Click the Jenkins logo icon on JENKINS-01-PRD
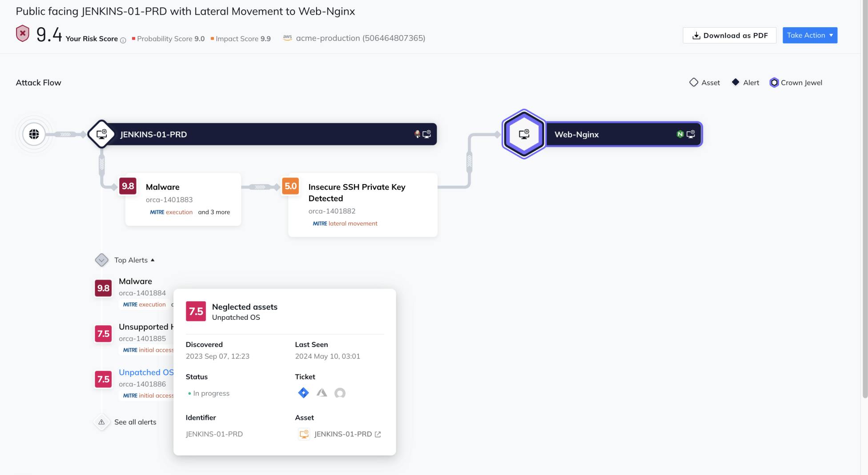868x475 pixels. (417, 134)
